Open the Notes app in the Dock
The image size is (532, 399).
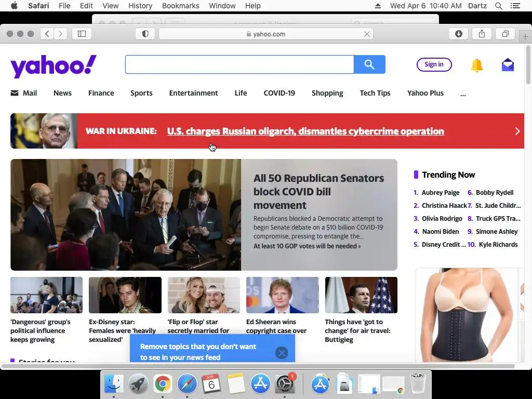236,384
